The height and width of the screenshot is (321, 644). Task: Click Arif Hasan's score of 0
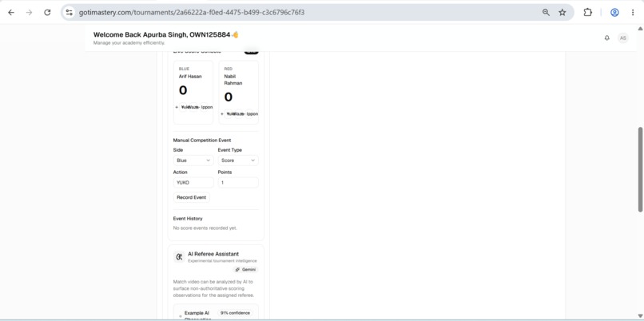click(x=183, y=90)
